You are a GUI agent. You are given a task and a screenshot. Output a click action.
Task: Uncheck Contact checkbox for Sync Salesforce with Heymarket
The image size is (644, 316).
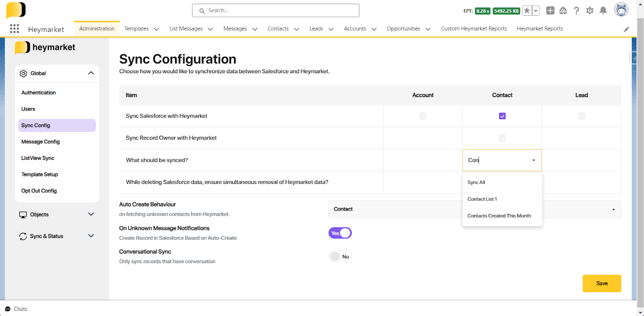pos(502,116)
